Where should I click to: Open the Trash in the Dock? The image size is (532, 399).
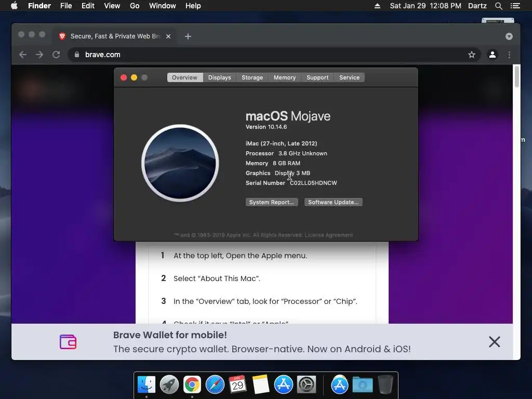point(385,385)
